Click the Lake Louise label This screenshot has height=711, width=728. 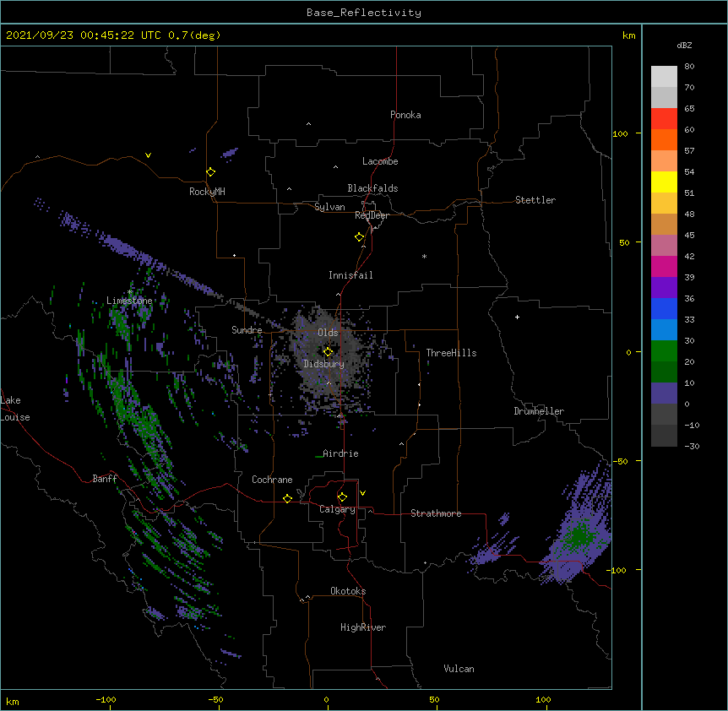15,409
